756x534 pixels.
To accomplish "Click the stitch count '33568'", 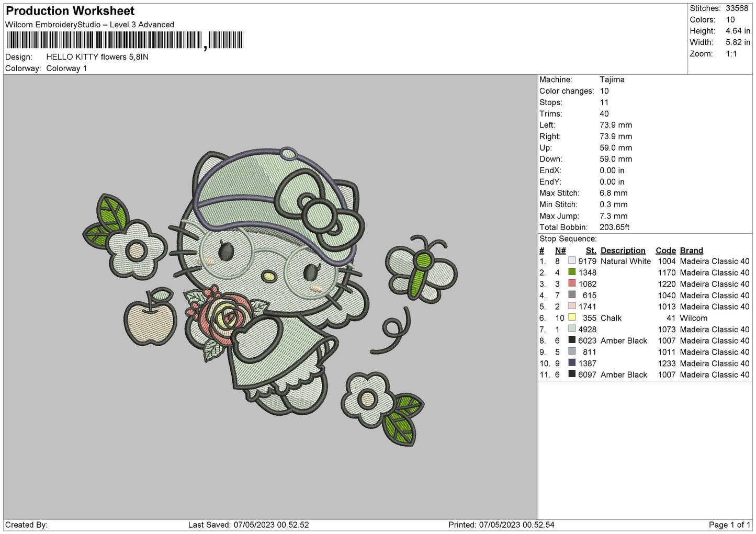I will pyautogui.click(x=737, y=8).
